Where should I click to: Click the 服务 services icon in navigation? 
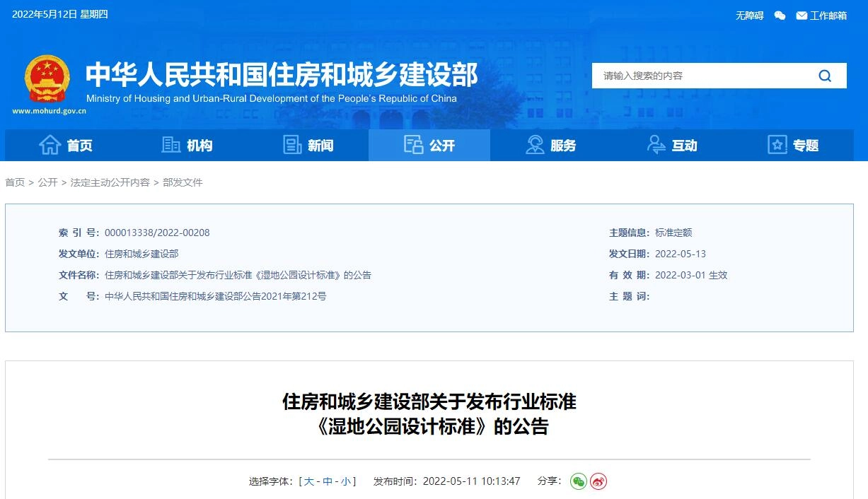pyautogui.click(x=535, y=145)
